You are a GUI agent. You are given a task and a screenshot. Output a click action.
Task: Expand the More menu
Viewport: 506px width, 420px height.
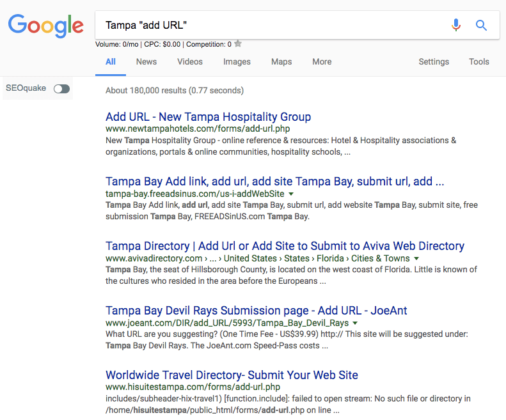click(322, 62)
